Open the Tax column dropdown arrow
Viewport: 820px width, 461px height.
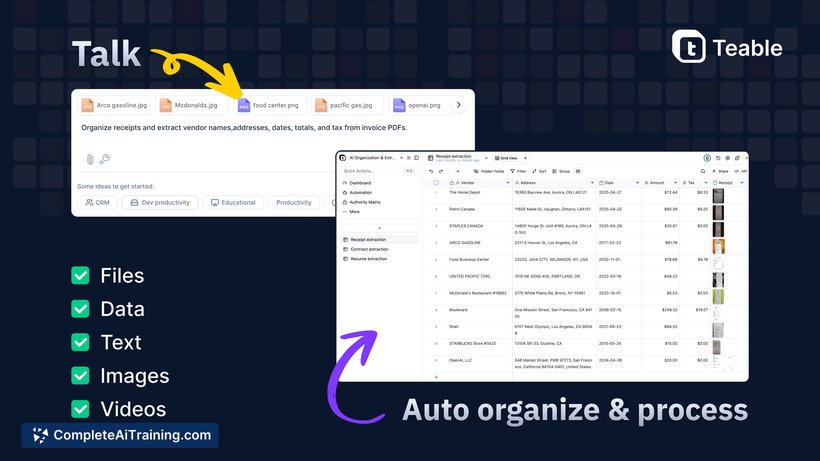705,183
